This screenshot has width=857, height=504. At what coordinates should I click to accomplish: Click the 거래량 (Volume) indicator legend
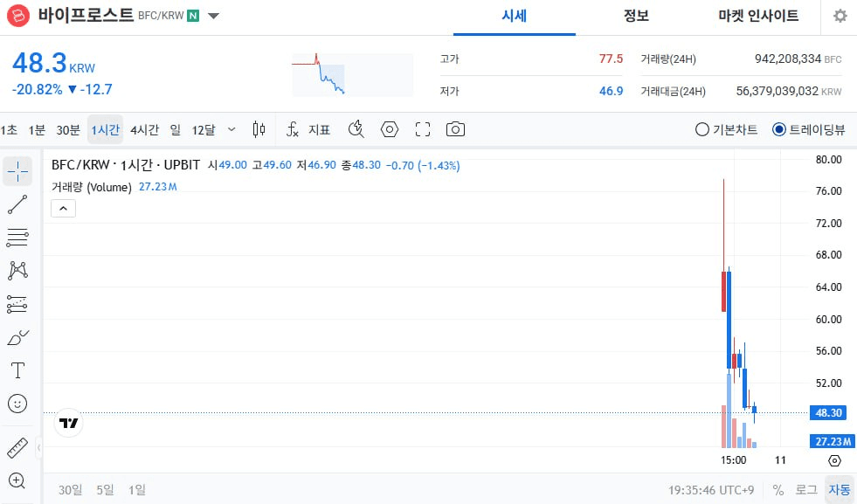coord(92,187)
